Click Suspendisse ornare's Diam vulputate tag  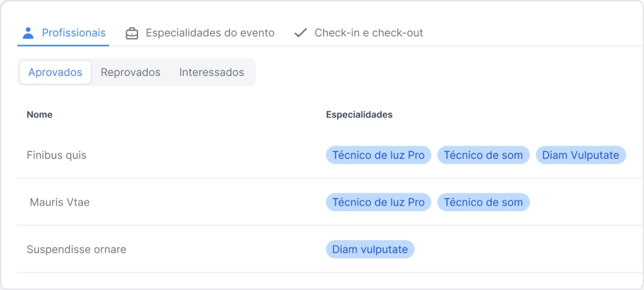(x=370, y=249)
